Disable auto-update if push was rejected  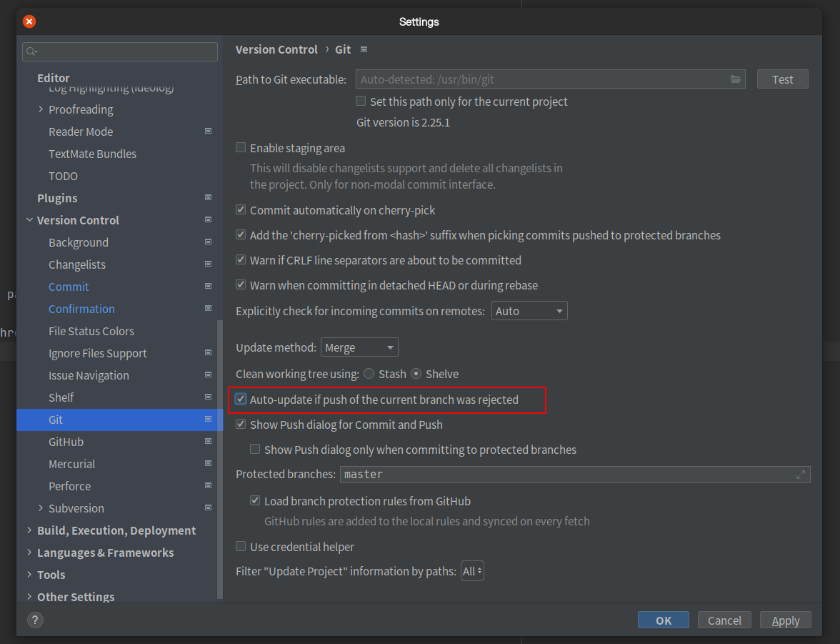241,400
